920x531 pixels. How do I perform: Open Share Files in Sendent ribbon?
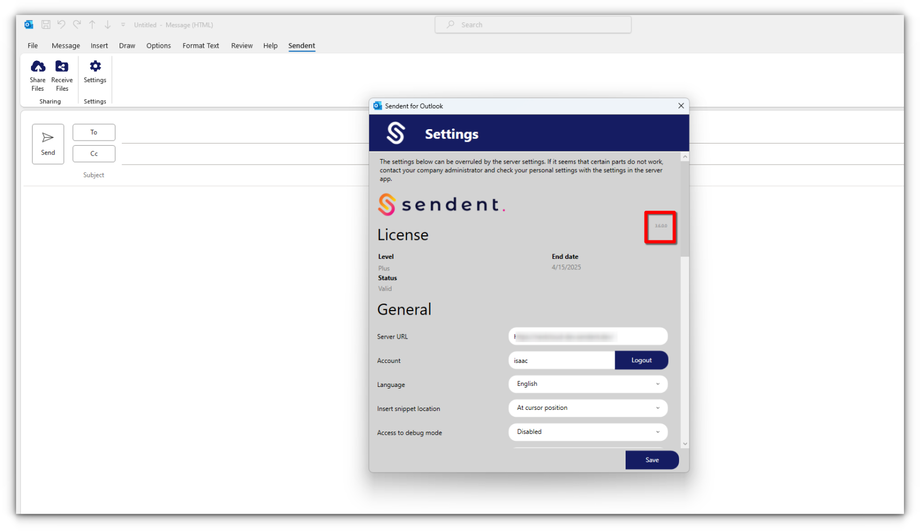(x=38, y=76)
